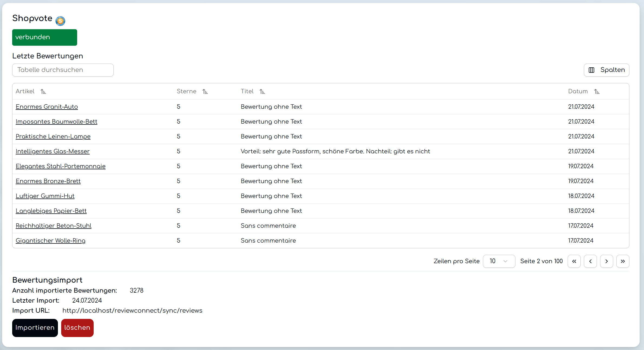Jump to first page of reviews
Screen dimensions: 644x350
point(574,261)
